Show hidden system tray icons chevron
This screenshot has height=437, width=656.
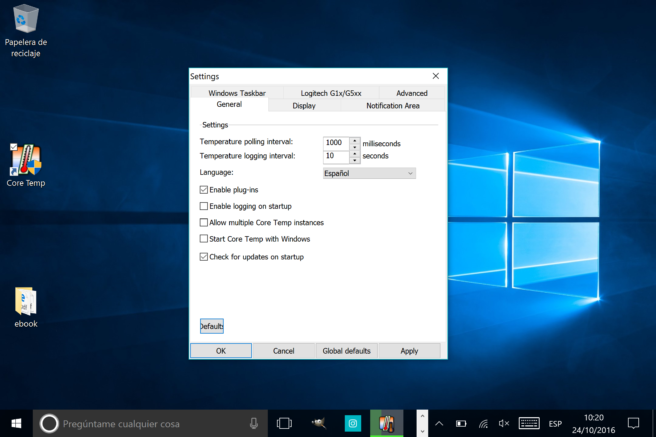439,423
